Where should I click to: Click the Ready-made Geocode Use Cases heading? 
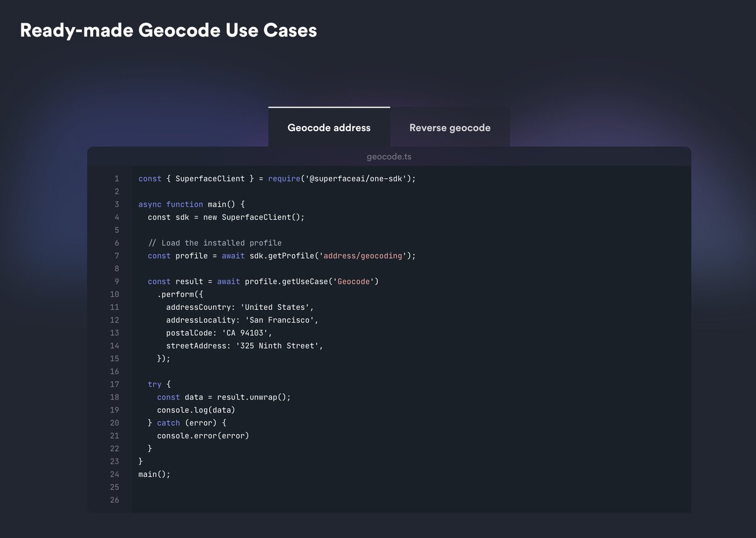point(168,30)
